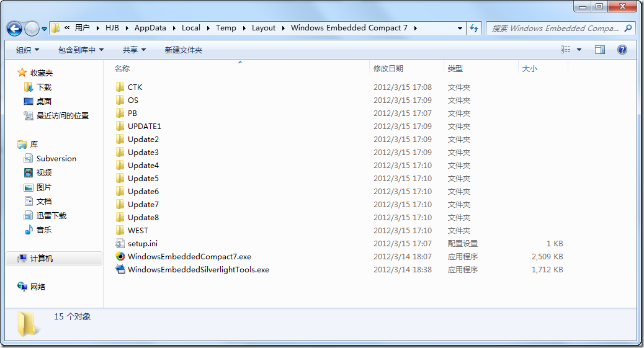This screenshot has width=644, height=348.
Task: Select the WindowsEmbeddedSilverlightTools.exe icon
Action: (120, 269)
